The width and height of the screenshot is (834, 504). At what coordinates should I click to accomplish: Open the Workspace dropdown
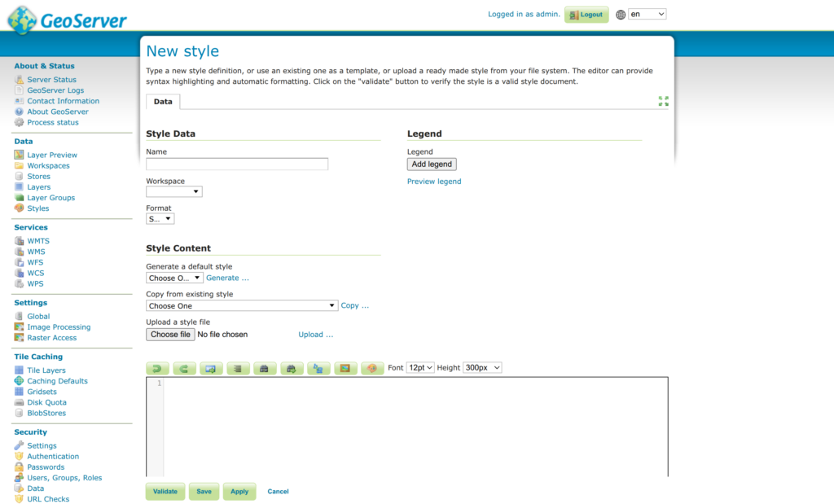[174, 192]
